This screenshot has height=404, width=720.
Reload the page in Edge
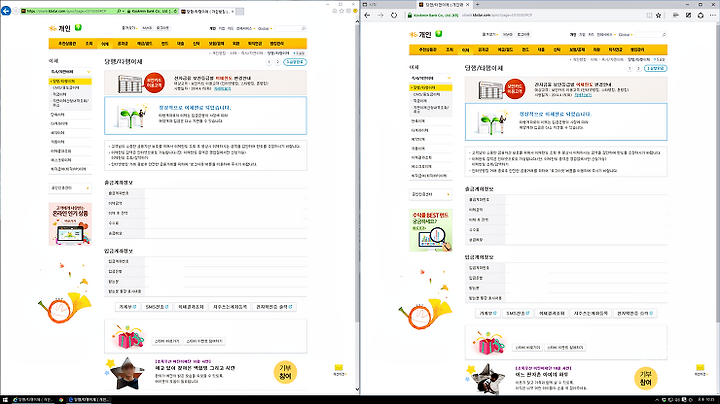394,15
